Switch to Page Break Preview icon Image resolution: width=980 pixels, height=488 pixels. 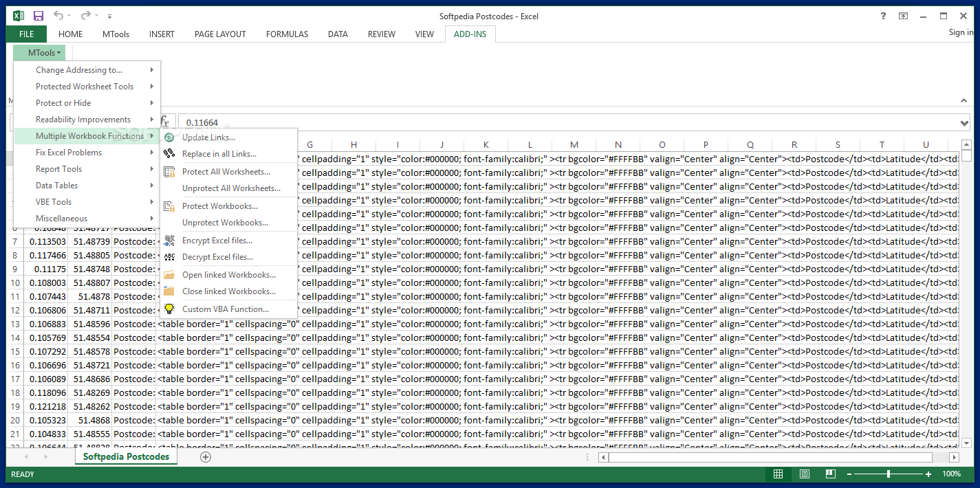tap(831, 474)
